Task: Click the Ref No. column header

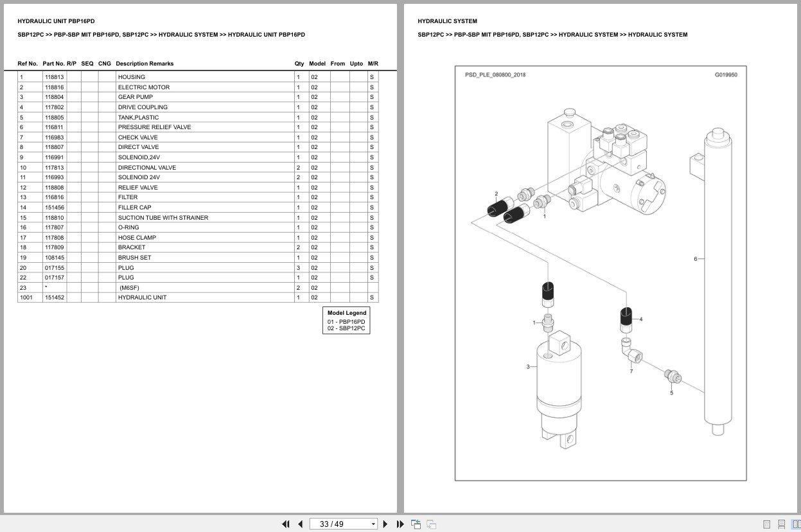Action: (x=28, y=64)
